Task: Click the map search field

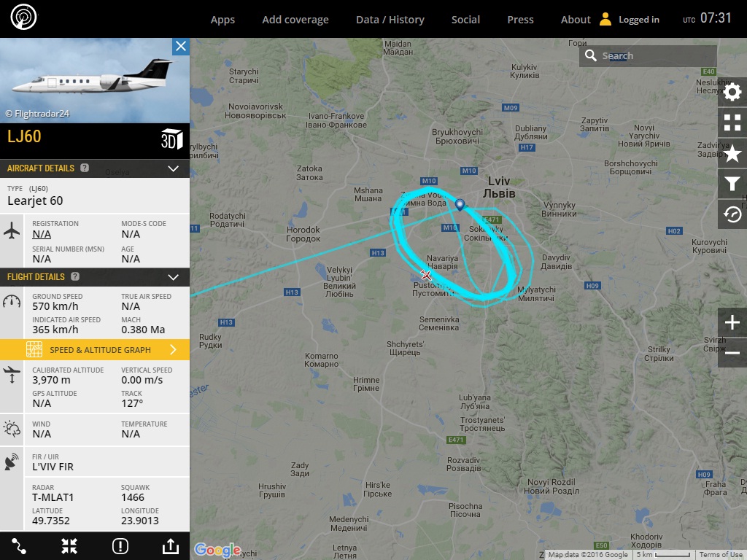Action: pyautogui.click(x=648, y=55)
